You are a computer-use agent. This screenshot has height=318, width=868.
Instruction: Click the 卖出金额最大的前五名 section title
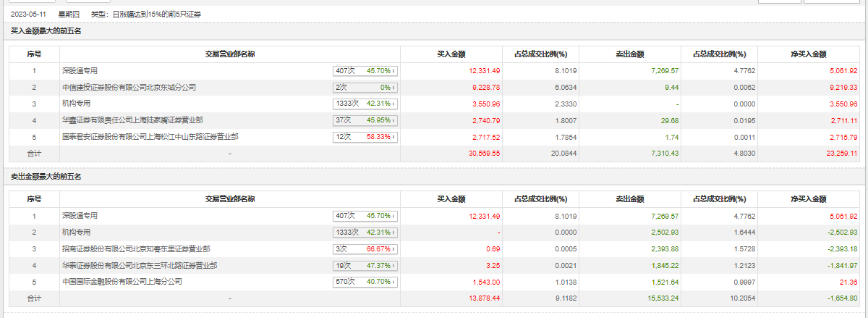click(x=46, y=177)
